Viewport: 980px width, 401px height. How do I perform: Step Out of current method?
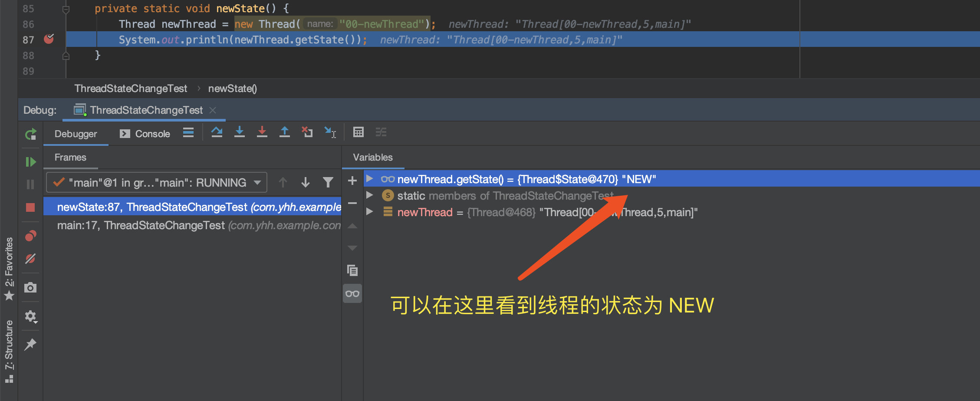(x=285, y=132)
